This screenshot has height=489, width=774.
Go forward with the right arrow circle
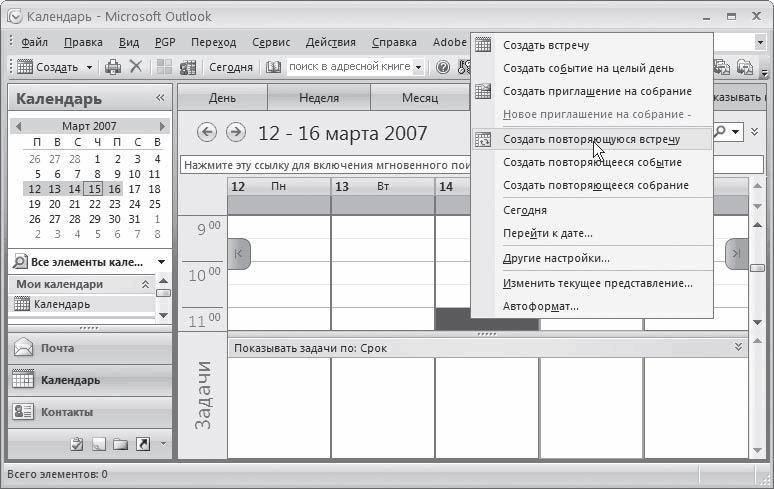(236, 132)
